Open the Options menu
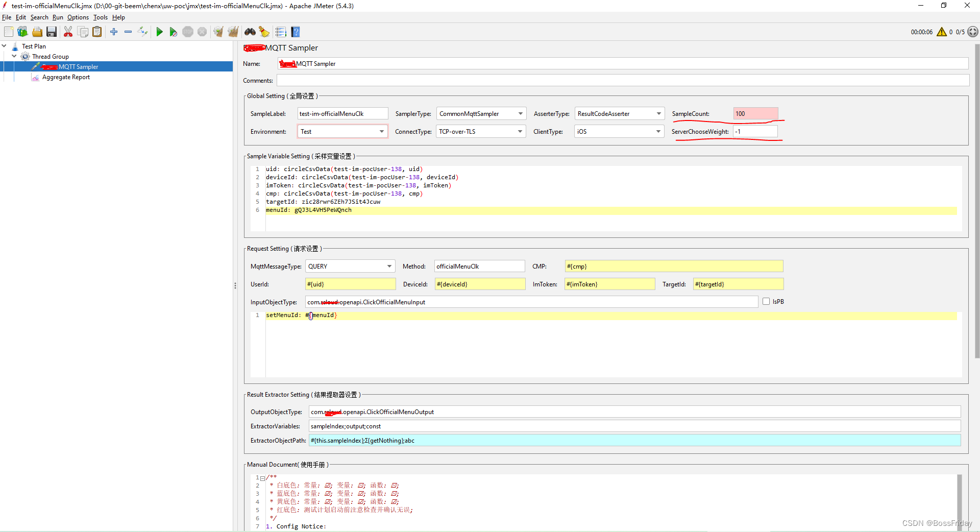Screen dimensions: 980x532 (78, 17)
